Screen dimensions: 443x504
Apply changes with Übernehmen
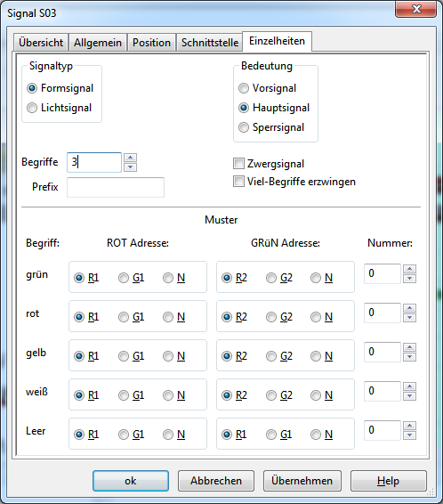tap(302, 481)
